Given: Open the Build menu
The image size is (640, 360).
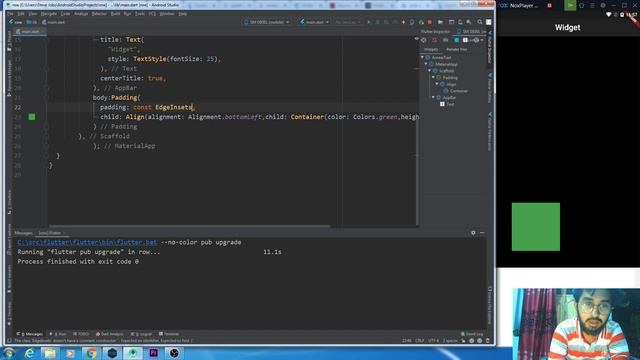Looking at the screenshot, I should [x=115, y=13].
